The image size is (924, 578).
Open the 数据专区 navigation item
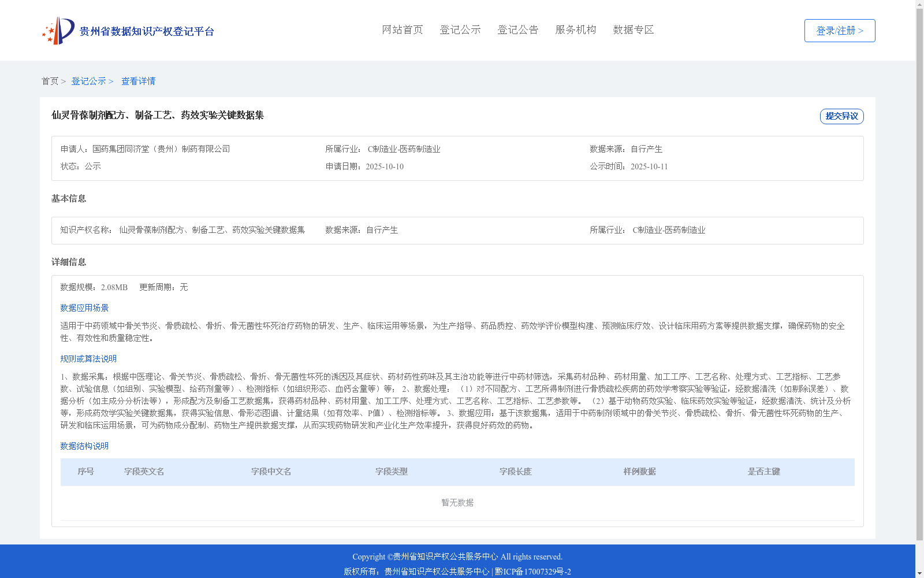(634, 30)
